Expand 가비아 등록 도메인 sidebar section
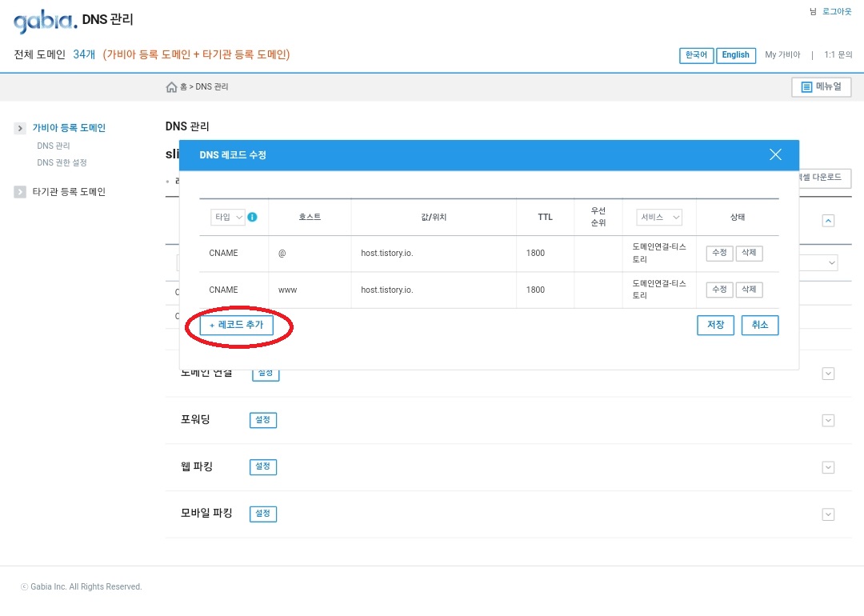 (20, 128)
